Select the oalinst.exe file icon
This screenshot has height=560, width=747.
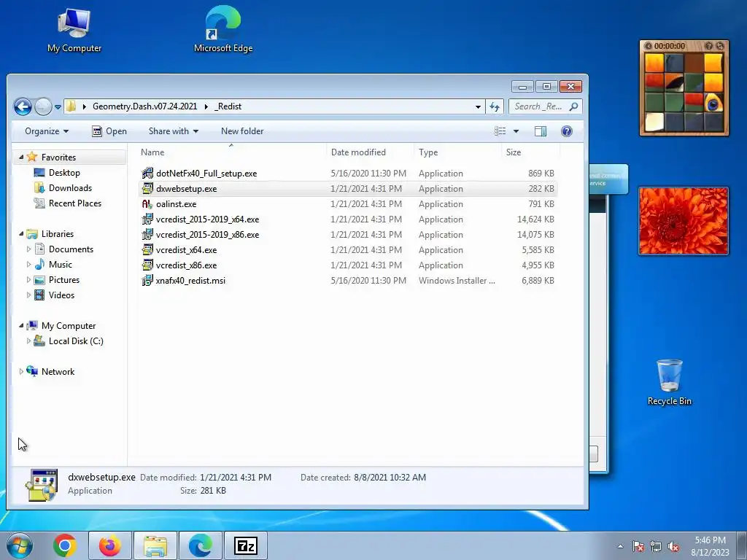tap(147, 204)
